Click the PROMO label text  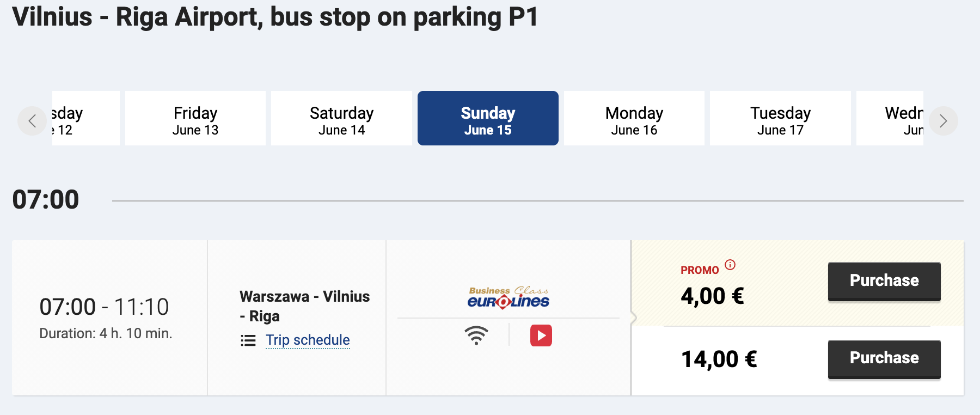pyautogui.click(x=700, y=270)
